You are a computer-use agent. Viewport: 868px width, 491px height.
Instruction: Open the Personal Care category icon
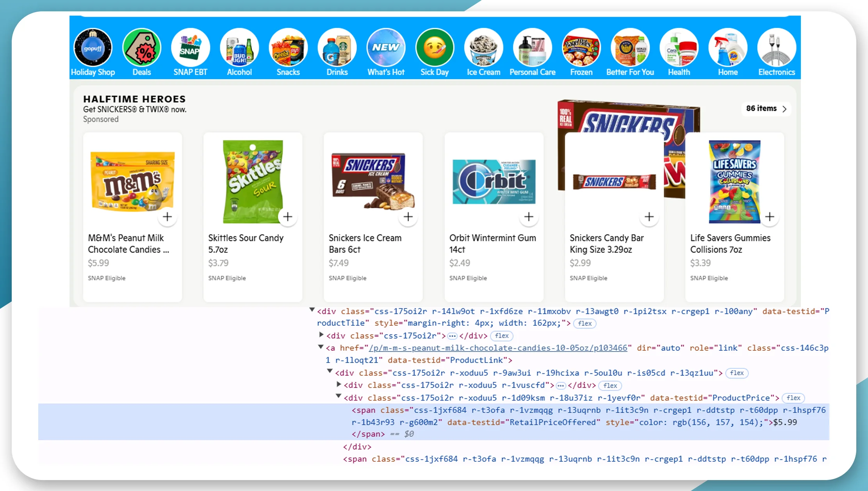532,48
